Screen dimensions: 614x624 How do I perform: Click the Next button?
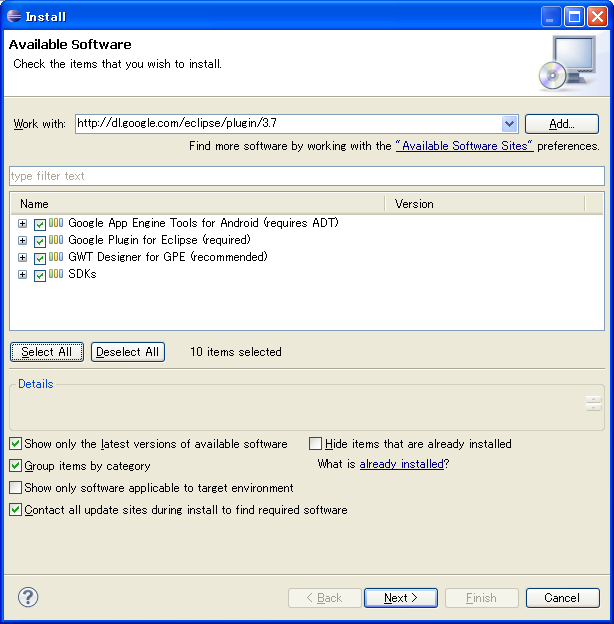[x=401, y=598]
